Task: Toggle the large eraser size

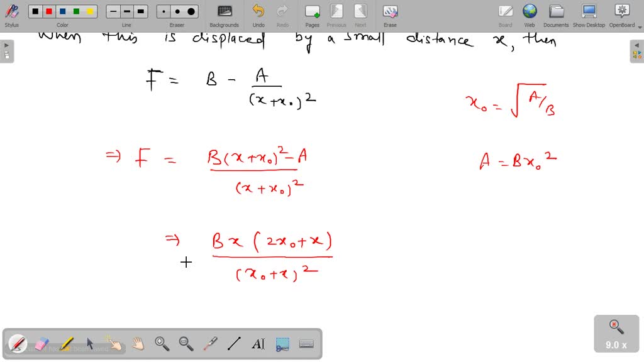Action: pos(191,11)
